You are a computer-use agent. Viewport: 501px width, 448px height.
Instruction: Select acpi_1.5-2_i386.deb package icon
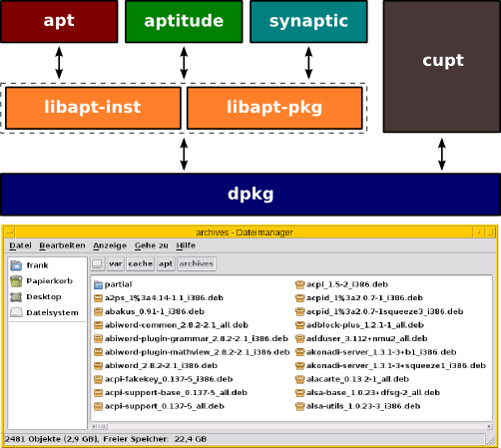300,284
